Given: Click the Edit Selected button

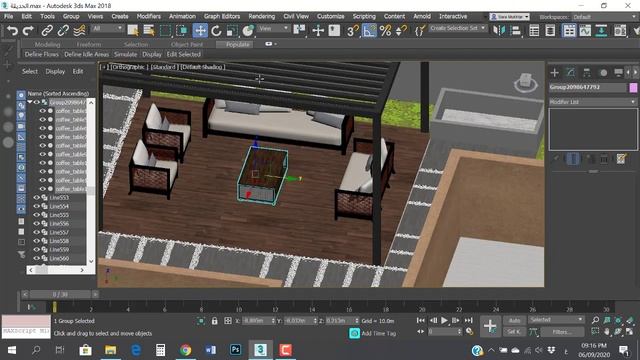Looking at the screenshot, I should pyautogui.click(x=184, y=54).
